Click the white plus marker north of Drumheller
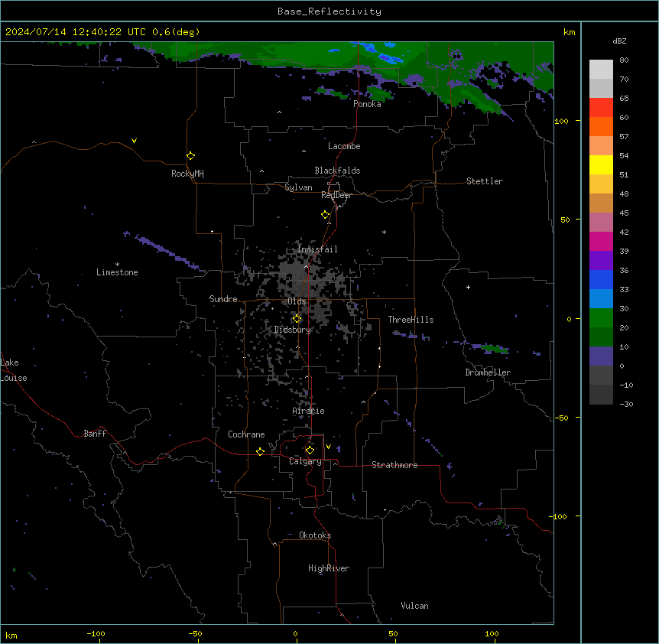659x644 pixels. [x=468, y=287]
